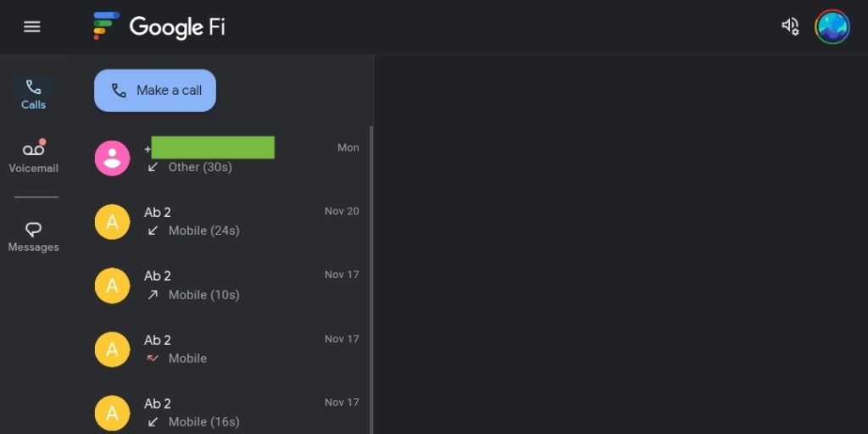
Task: Click the Google Fi logo
Action: (159, 27)
